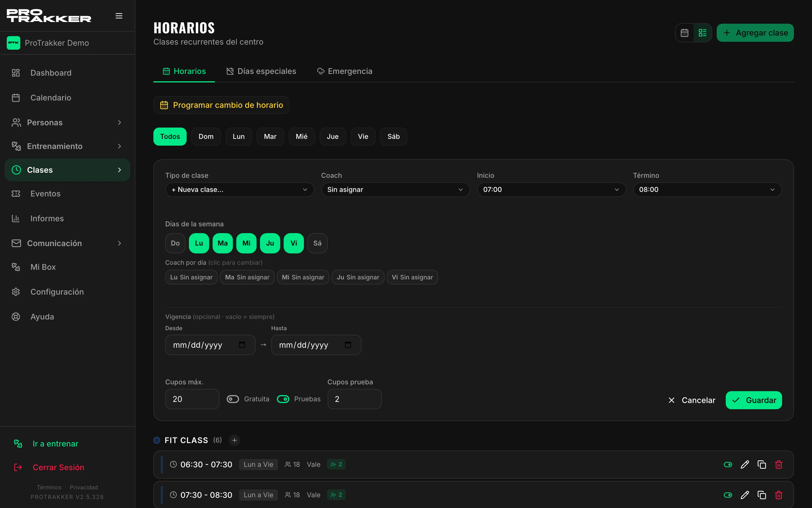Add class to FIT CLASS group
The height and width of the screenshot is (508, 812).
click(x=235, y=440)
